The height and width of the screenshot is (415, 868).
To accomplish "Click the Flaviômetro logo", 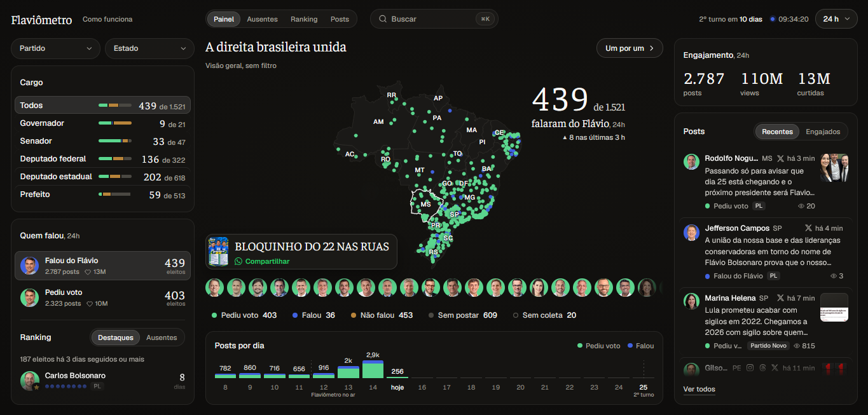I will click(41, 20).
